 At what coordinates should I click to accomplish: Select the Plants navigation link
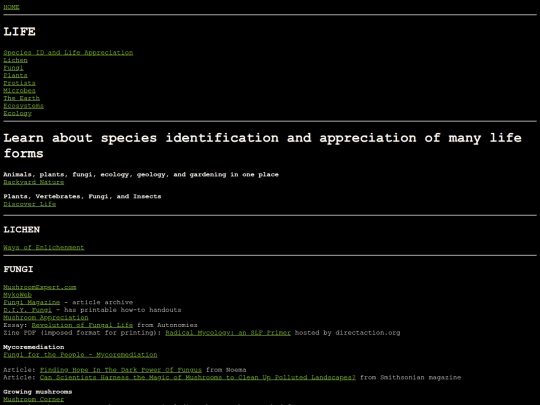(15, 75)
